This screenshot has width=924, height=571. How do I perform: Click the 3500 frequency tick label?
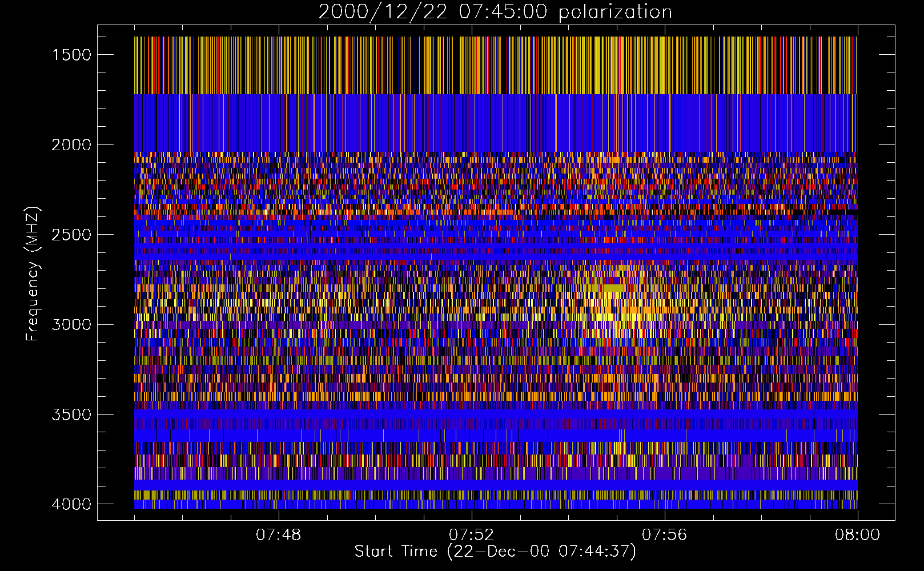[x=71, y=415]
